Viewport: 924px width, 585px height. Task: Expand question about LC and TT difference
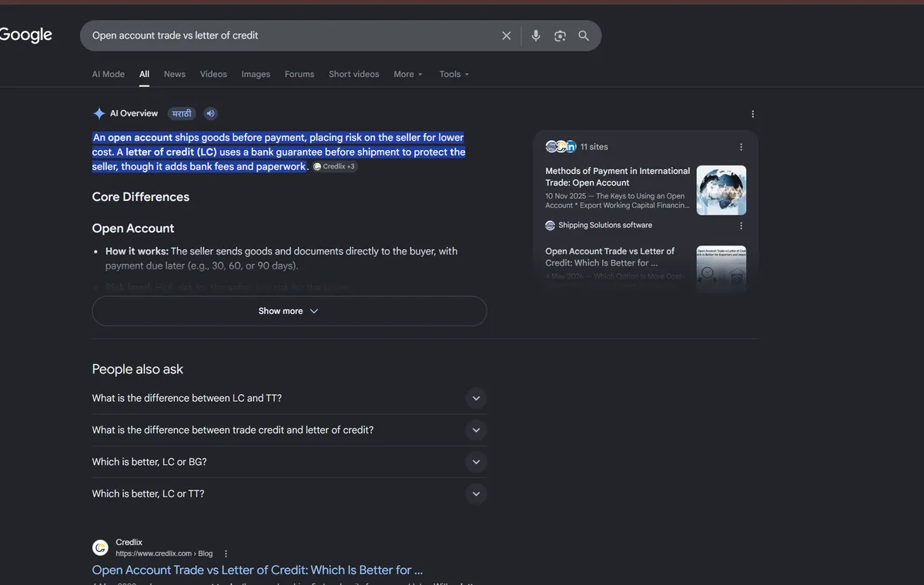point(290,399)
